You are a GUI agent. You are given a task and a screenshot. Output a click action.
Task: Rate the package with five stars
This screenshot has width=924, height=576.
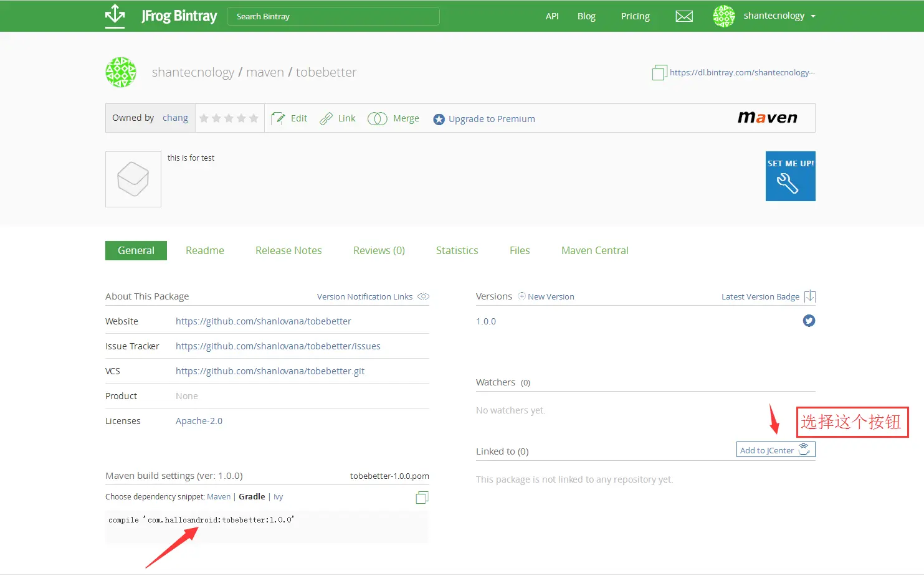pos(254,118)
